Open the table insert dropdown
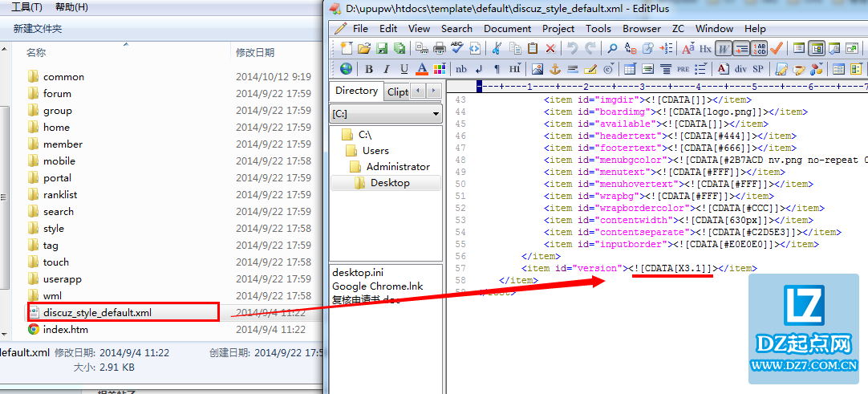Image resolution: width=868 pixels, height=394 pixels. pyautogui.click(x=630, y=69)
